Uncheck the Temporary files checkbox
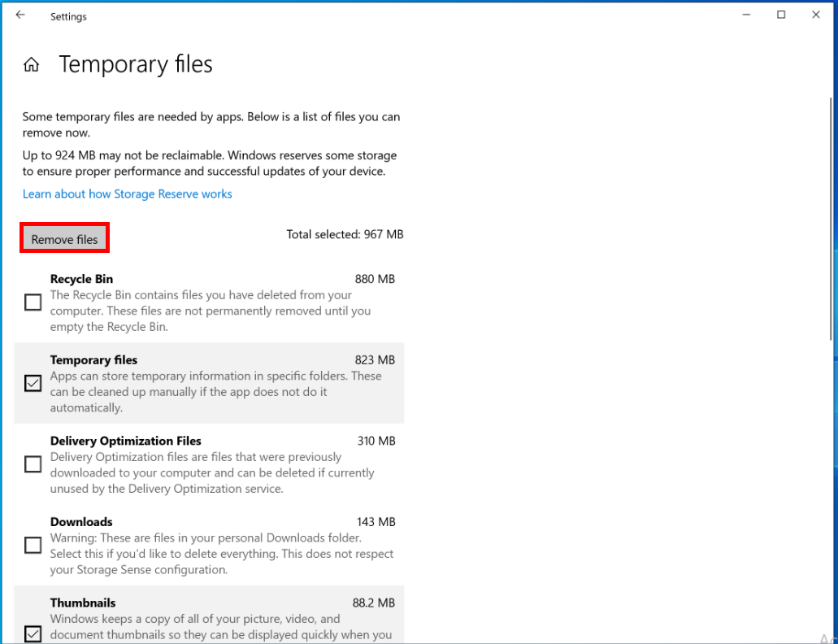The height and width of the screenshot is (644, 838). click(33, 383)
